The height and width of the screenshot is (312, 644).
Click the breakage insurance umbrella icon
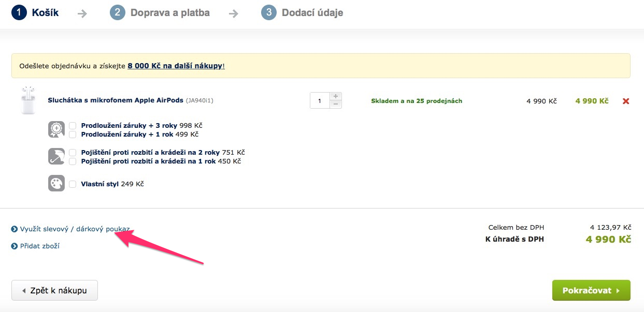(56, 156)
